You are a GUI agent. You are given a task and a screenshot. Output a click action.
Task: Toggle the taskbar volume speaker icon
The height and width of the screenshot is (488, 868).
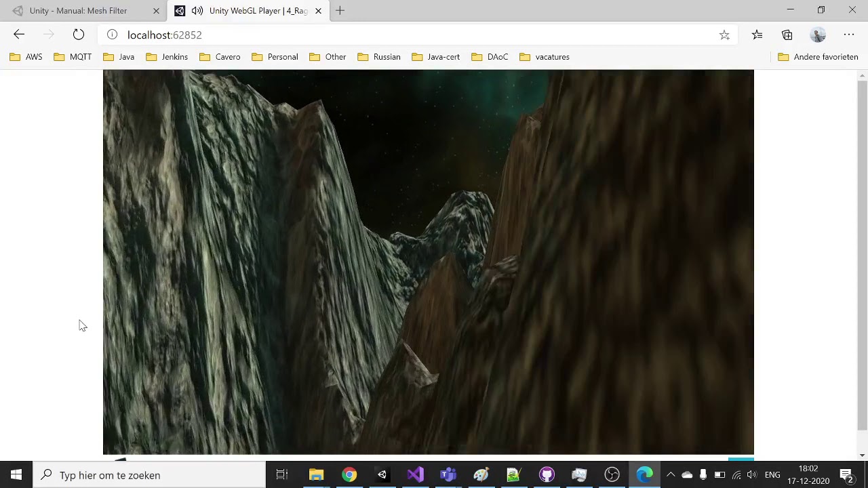click(751, 475)
